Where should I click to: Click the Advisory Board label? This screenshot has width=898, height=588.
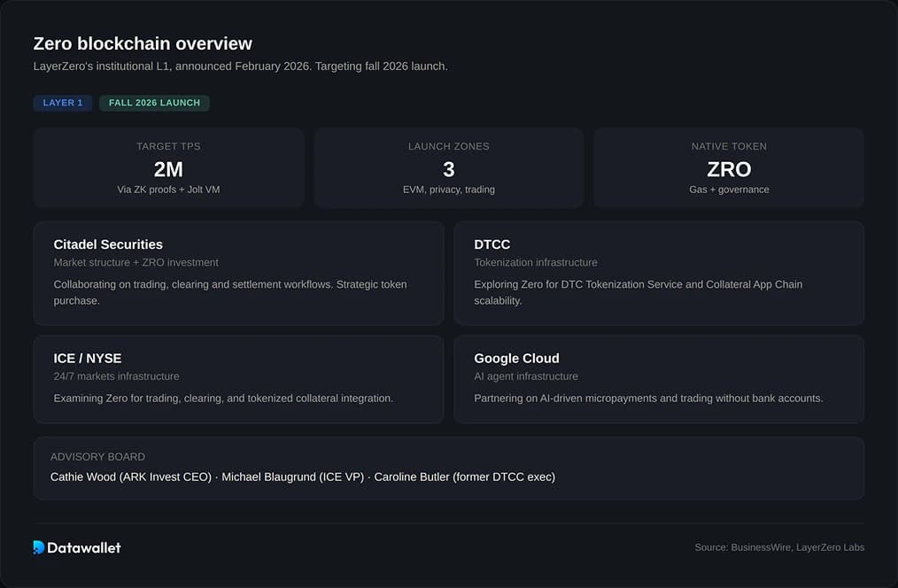coord(97,457)
